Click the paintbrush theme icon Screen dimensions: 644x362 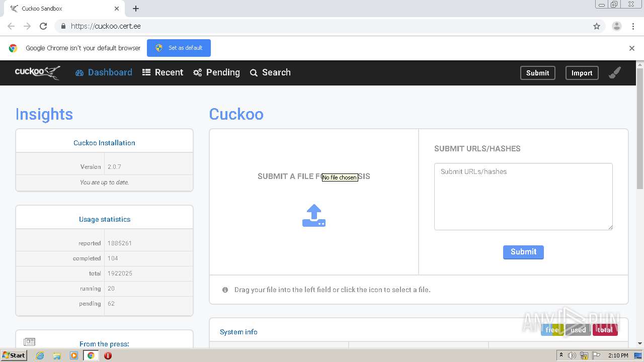point(615,73)
